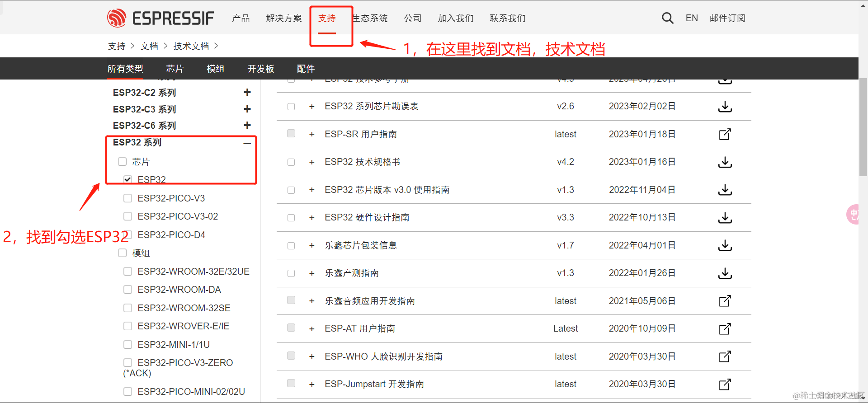
Task: Tick the checkbox for ESP32 技术规格书 row
Action: point(291,162)
